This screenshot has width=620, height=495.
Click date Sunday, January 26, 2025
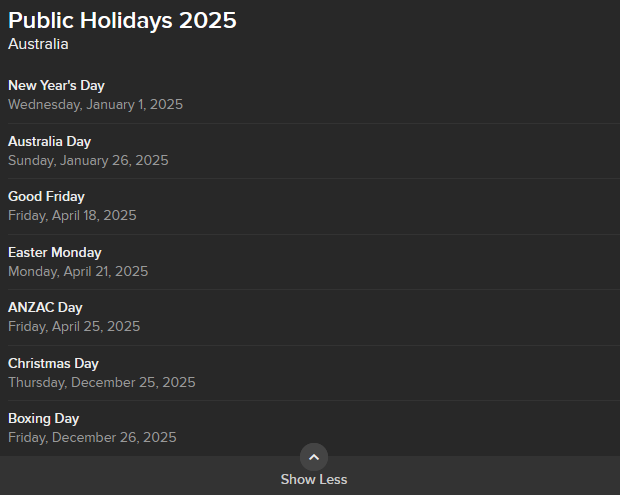coord(88,161)
